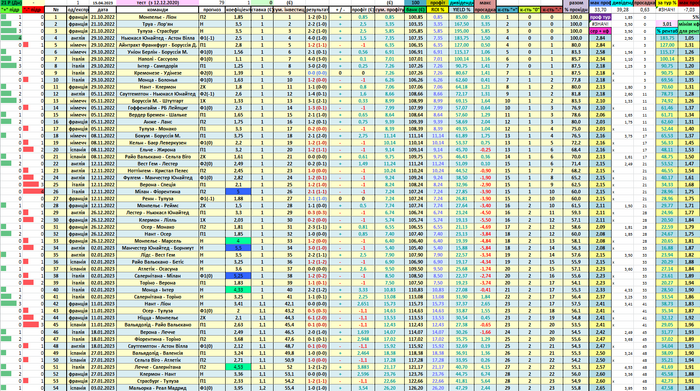The image size is (700, 391).
Task: Click the 'Райо Вальєкано - Бетіс' cell
Action: pyautogui.click(x=158, y=262)
